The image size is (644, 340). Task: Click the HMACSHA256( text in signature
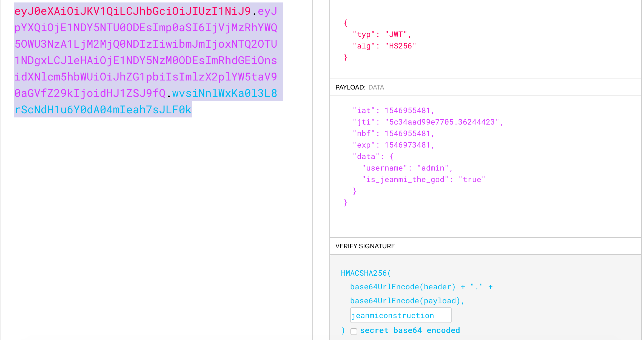366,273
